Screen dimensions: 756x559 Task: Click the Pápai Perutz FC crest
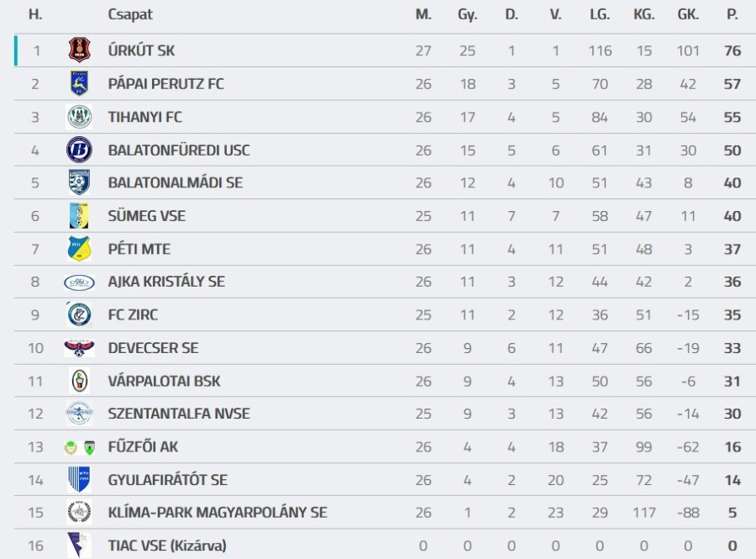pos(79,83)
